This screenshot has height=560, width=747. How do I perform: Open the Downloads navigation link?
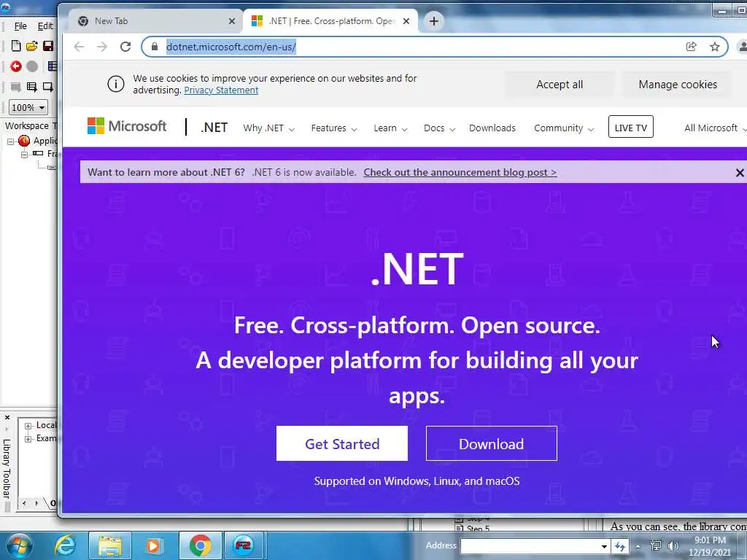[x=492, y=128]
